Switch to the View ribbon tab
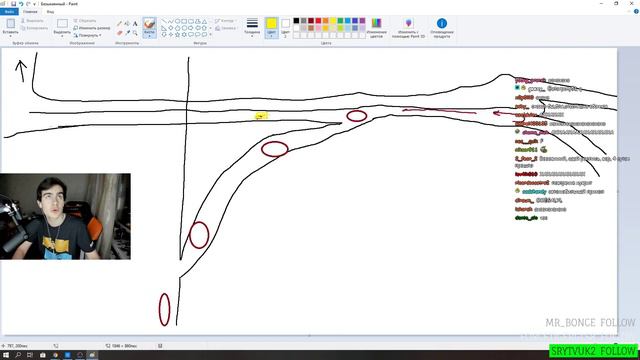Screen dimensions: 640x360 click(50, 12)
